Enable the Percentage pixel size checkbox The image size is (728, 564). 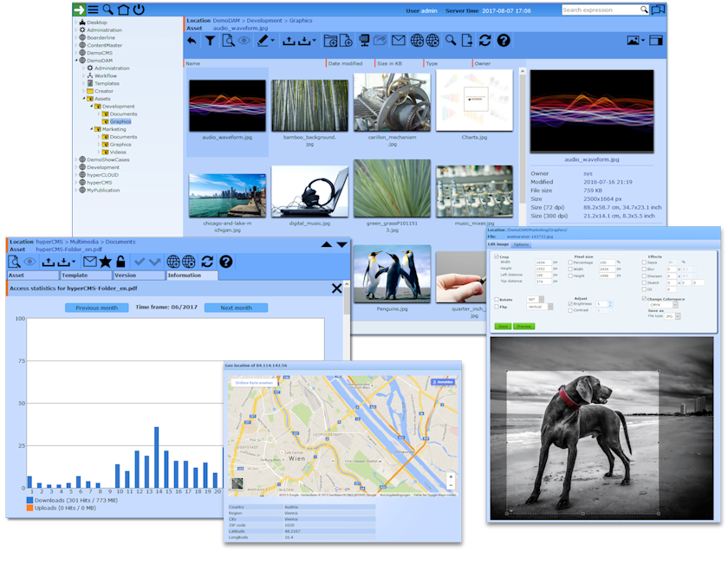[x=570, y=263]
